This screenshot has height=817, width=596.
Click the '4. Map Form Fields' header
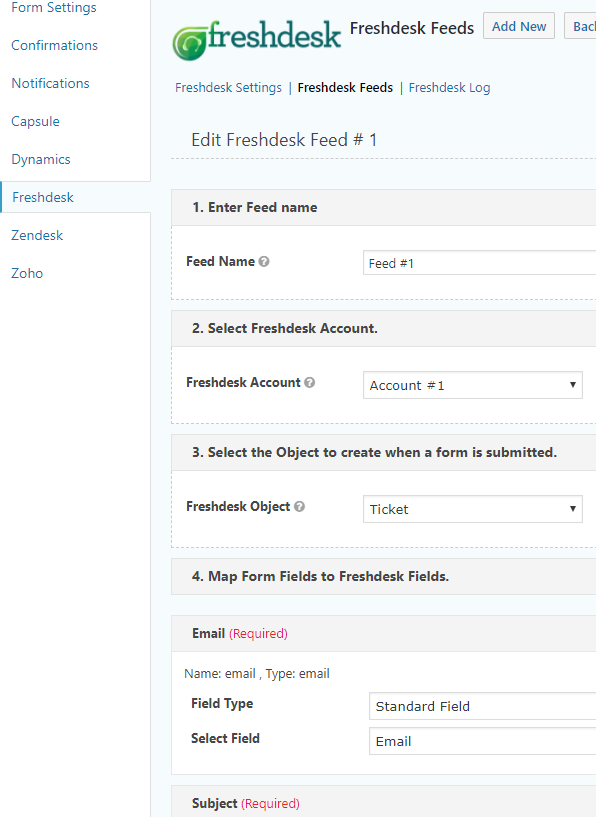383,576
